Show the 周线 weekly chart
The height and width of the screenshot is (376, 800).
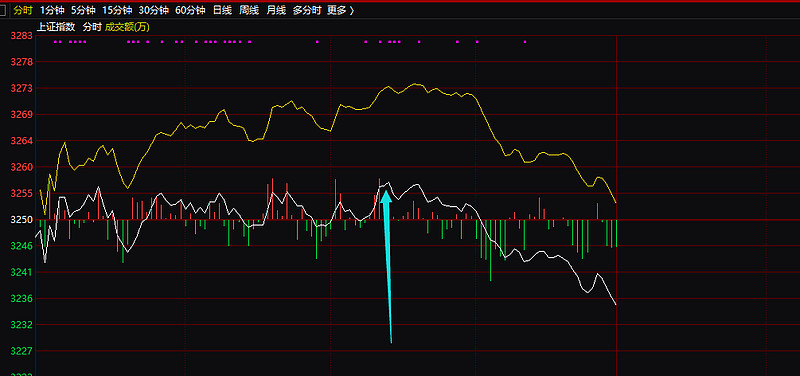pos(248,10)
